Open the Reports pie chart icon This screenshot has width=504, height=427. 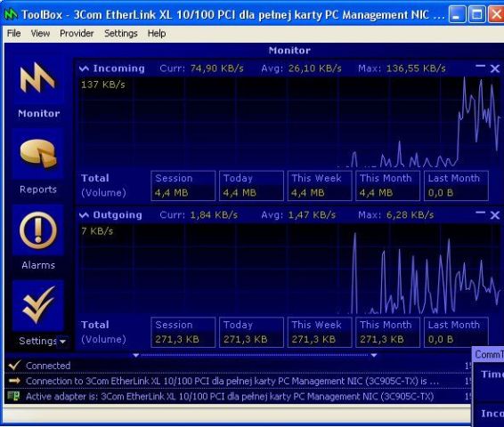38,154
